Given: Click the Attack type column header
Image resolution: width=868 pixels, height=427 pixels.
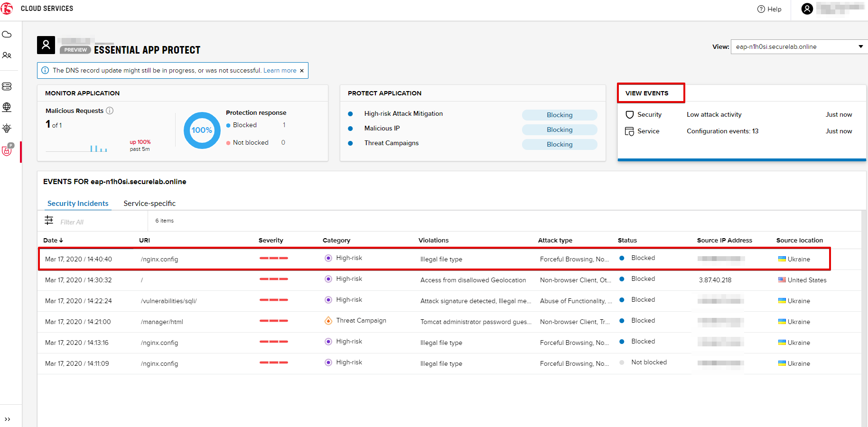Looking at the screenshot, I should (x=555, y=240).
